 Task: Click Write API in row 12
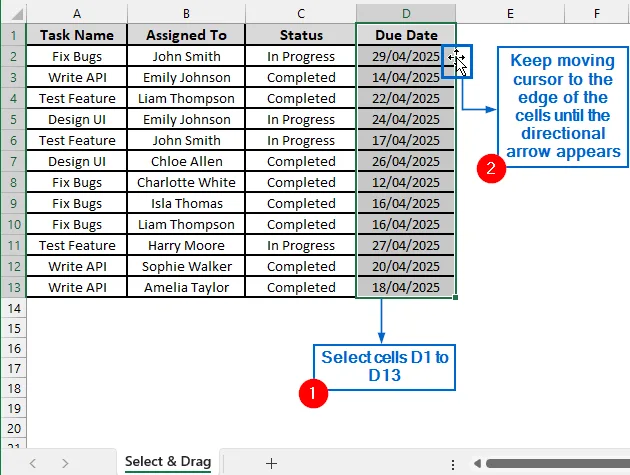77,266
